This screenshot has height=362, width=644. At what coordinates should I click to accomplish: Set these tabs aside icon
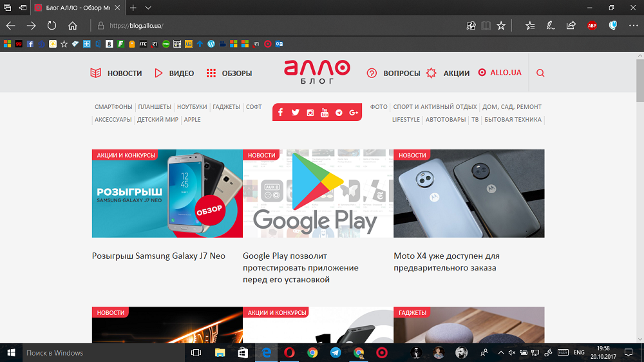(23, 7)
